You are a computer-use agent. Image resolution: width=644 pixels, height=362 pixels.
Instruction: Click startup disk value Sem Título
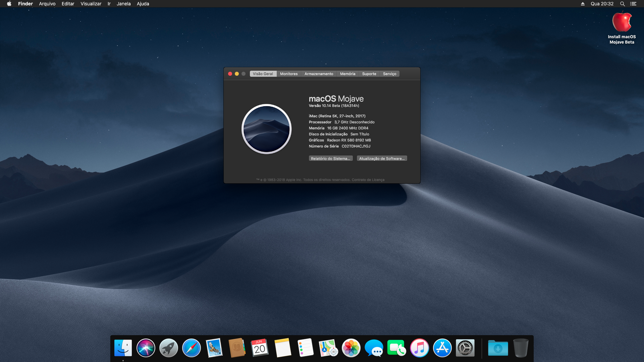click(x=360, y=134)
